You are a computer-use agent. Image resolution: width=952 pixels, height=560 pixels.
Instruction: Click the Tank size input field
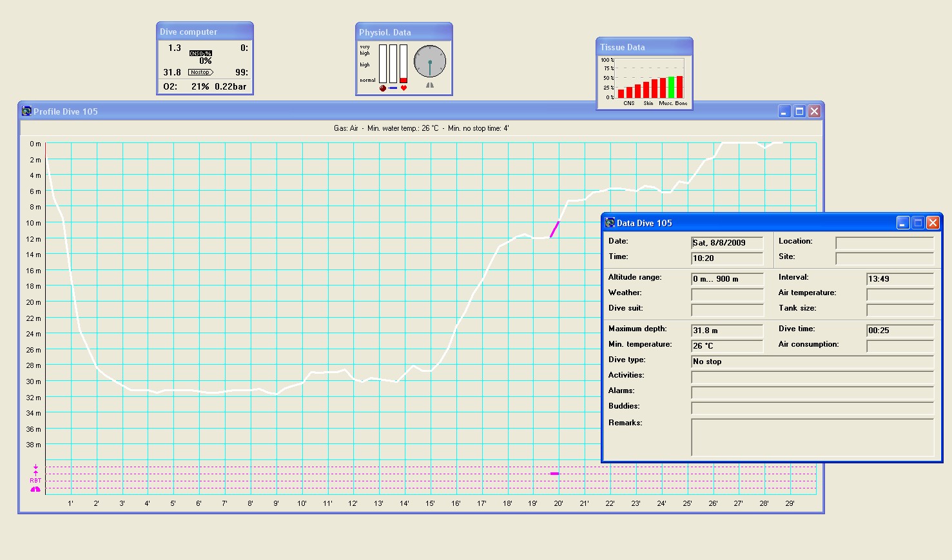[899, 310]
